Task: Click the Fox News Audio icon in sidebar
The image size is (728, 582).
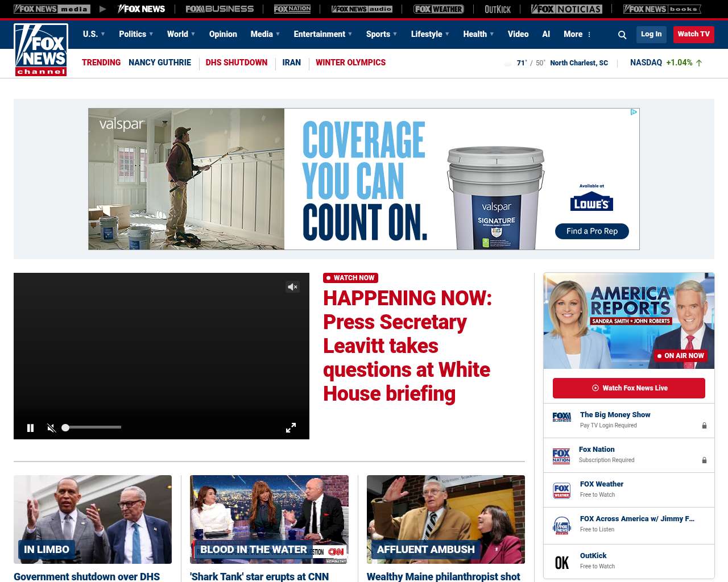Action: (x=562, y=526)
